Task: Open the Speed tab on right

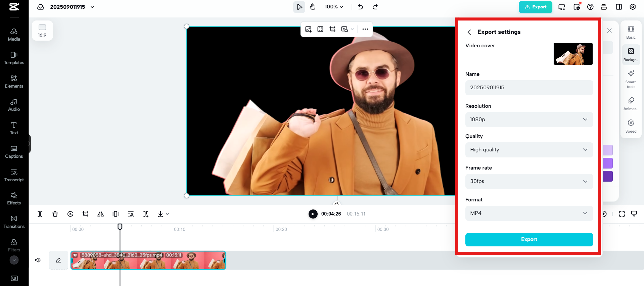Action: (x=631, y=126)
